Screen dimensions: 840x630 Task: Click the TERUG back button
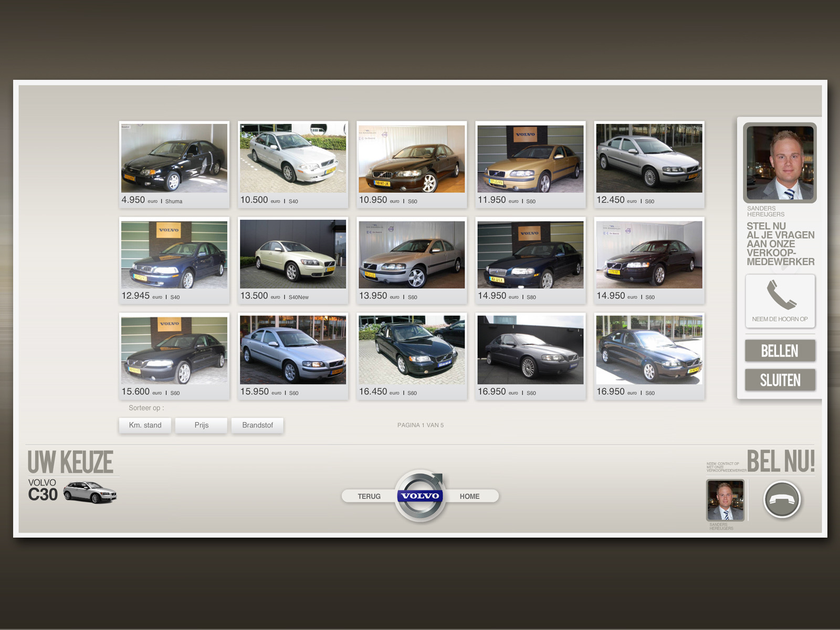coord(369,496)
